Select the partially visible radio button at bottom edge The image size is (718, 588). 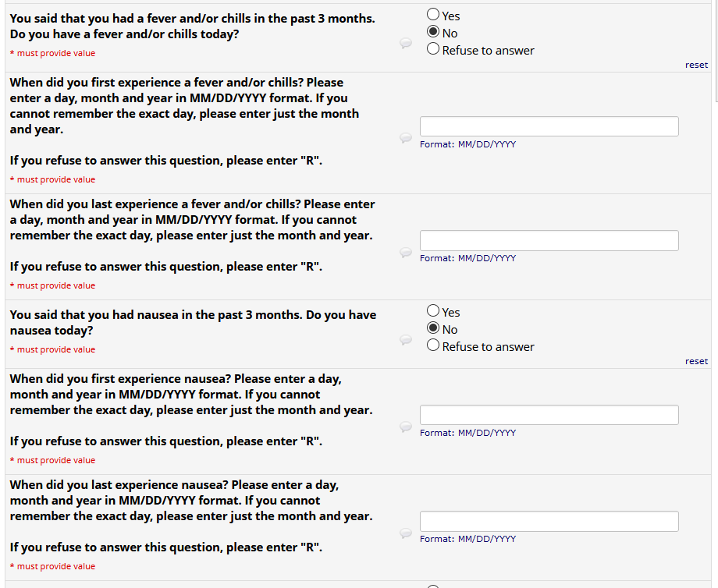[x=433, y=586]
